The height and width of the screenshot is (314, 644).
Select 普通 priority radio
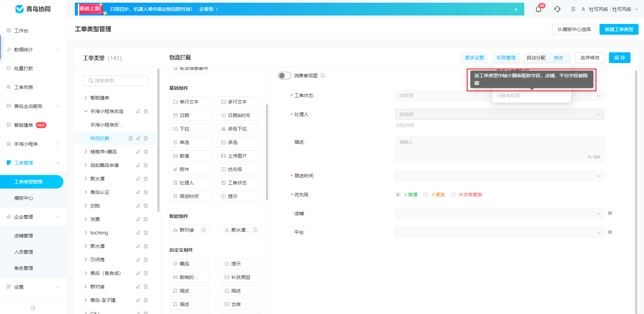click(x=398, y=195)
